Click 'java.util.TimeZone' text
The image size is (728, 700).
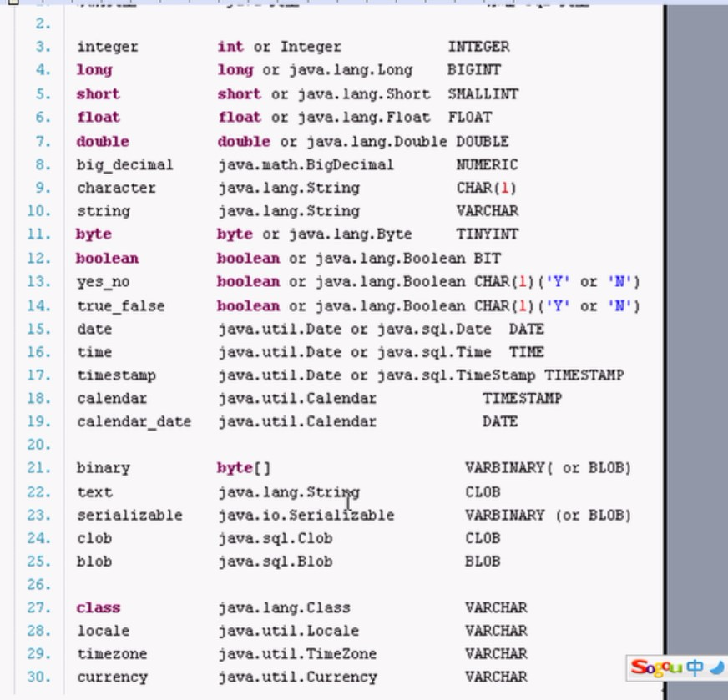point(297,654)
